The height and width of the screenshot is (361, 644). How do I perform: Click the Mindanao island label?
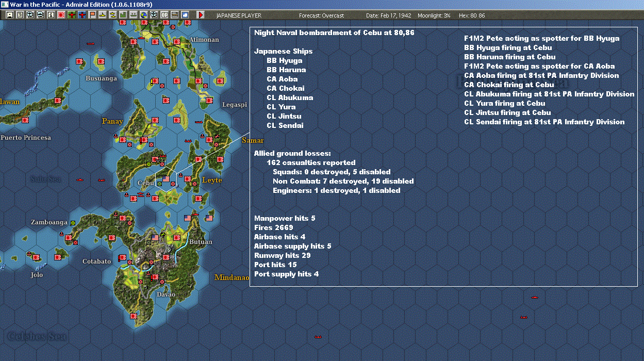point(232,277)
